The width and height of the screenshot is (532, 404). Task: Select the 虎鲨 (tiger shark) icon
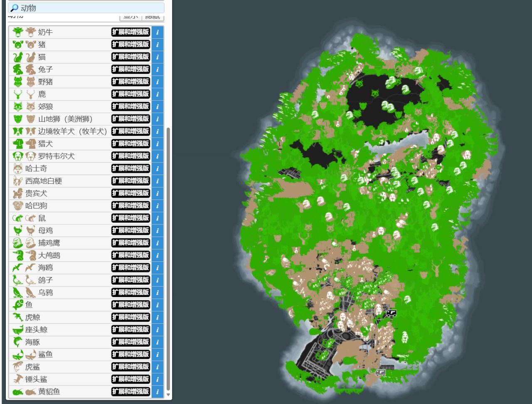coord(17,367)
